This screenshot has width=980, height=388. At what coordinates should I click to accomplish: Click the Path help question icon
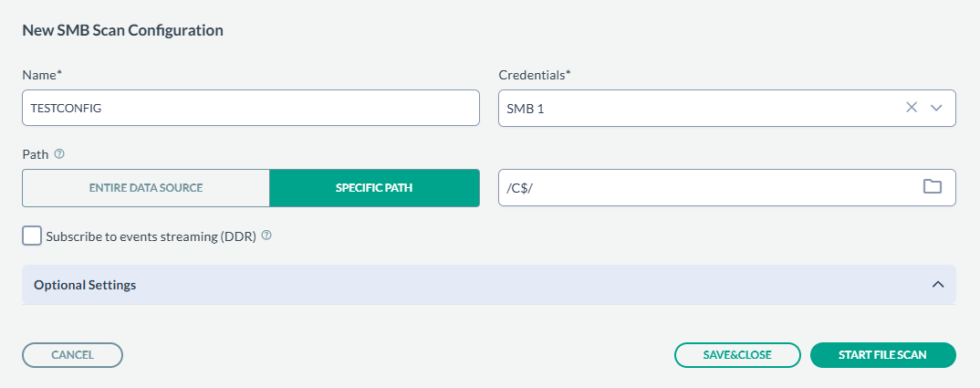pyautogui.click(x=59, y=153)
